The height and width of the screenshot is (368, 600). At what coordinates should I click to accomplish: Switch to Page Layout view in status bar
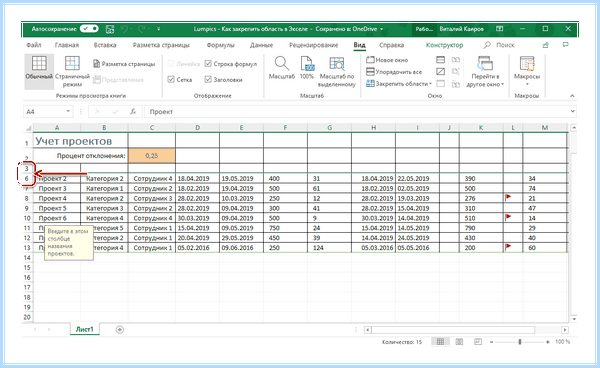click(460, 342)
